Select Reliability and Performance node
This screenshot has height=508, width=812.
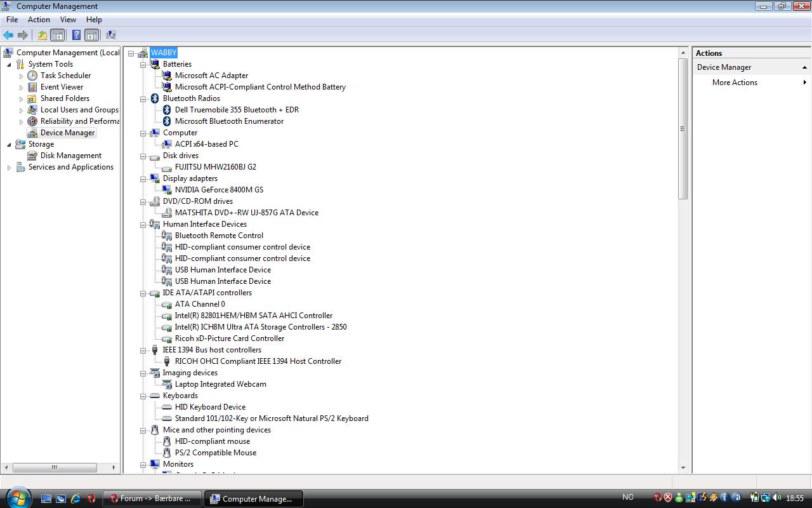79,121
